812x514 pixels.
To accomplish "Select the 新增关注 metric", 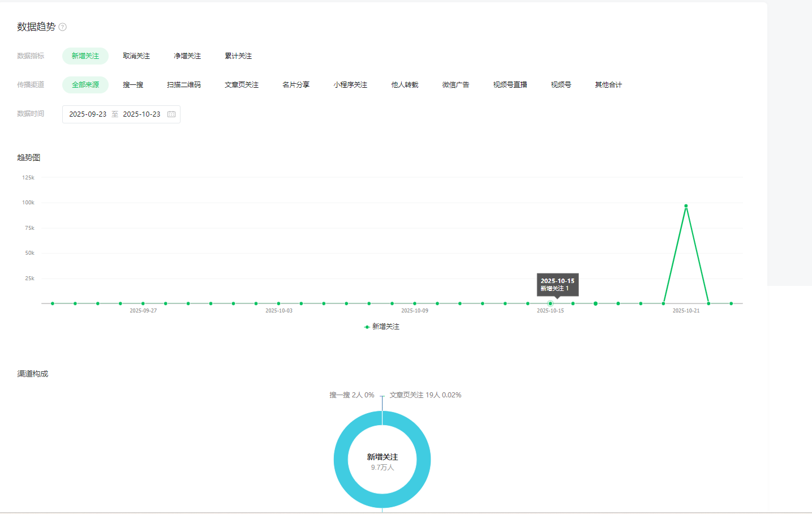I will (85, 56).
